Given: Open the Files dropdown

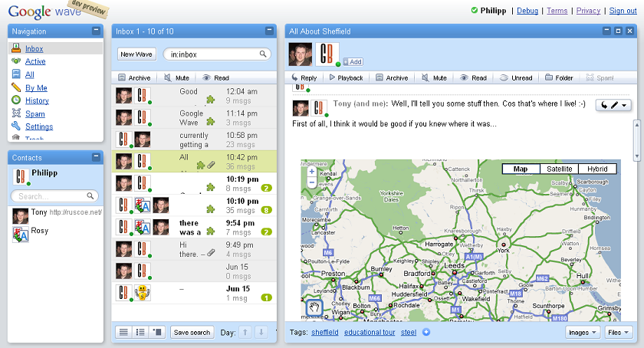Looking at the screenshot, I should pos(619,333).
